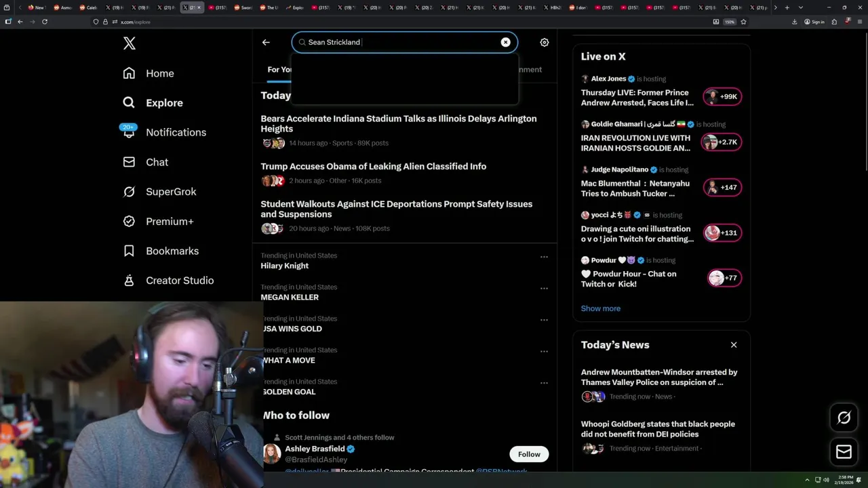Image resolution: width=868 pixels, height=488 pixels.
Task: Open the Explore page
Action: click(x=153, y=103)
